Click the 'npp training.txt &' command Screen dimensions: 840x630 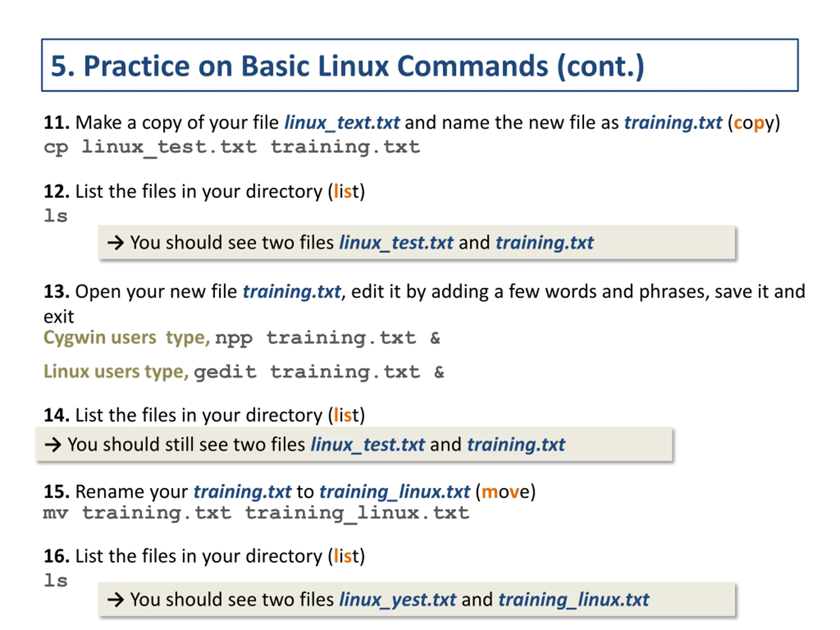coord(327,338)
